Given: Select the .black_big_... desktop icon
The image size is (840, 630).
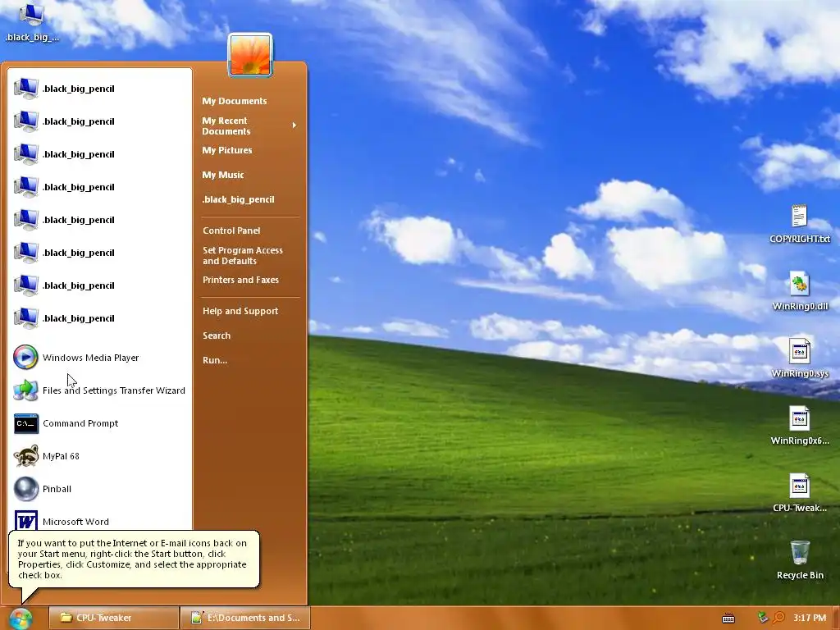Looking at the screenshot, I should coord(32,22).
